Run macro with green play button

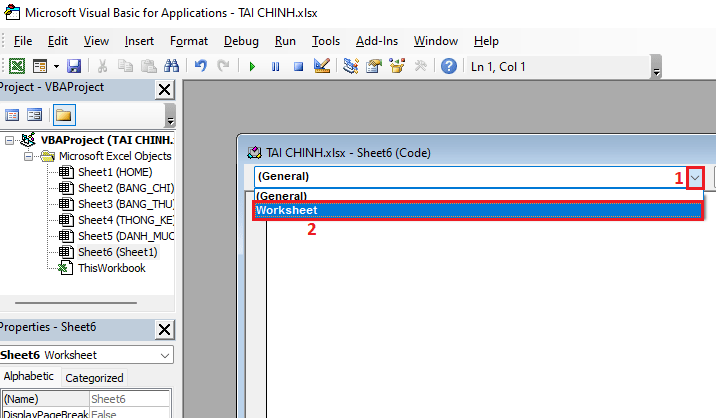[x=252, y=67]
